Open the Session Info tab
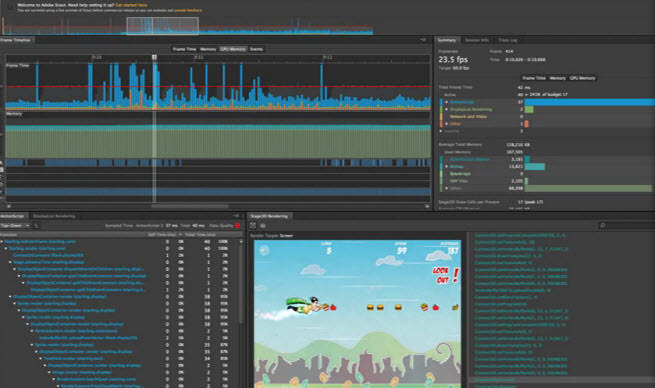 pos(477,40)
